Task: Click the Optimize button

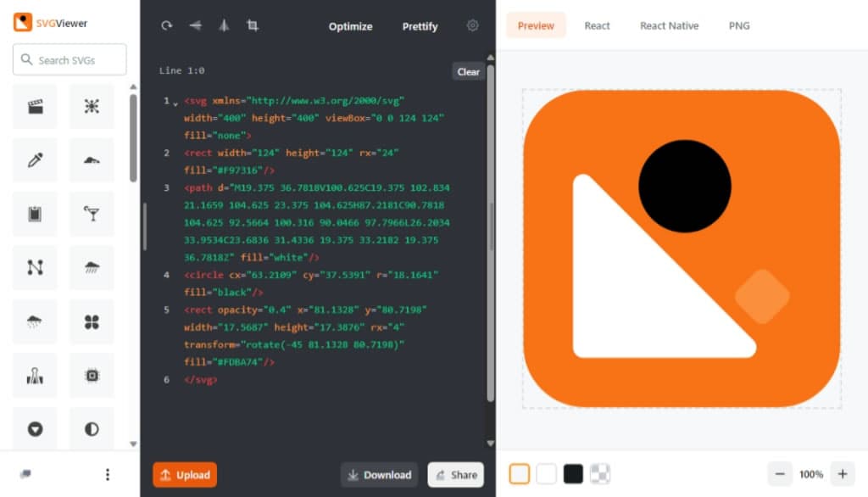Action: click(350, 26)
